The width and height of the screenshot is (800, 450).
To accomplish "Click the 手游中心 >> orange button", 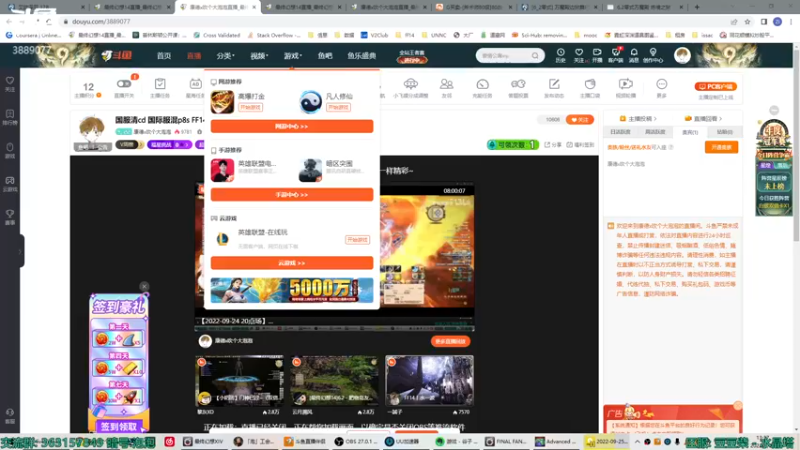I will click(292, 194).
